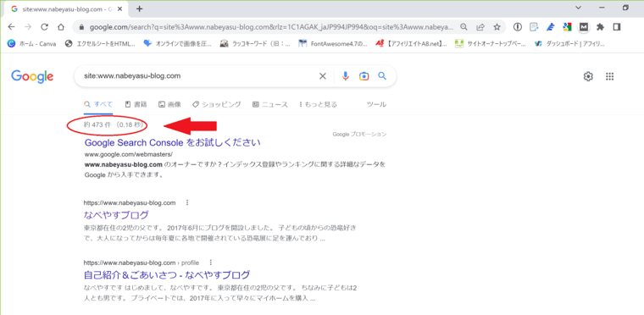
Task: Open the ホーム - Canva bookmark
Action: point(32,43)
